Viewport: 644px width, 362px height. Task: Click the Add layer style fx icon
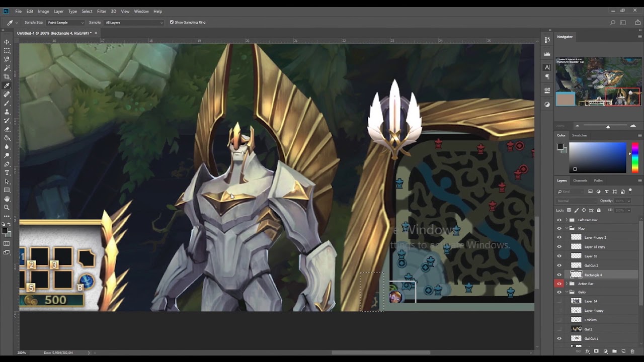click(x=587, y=351)
